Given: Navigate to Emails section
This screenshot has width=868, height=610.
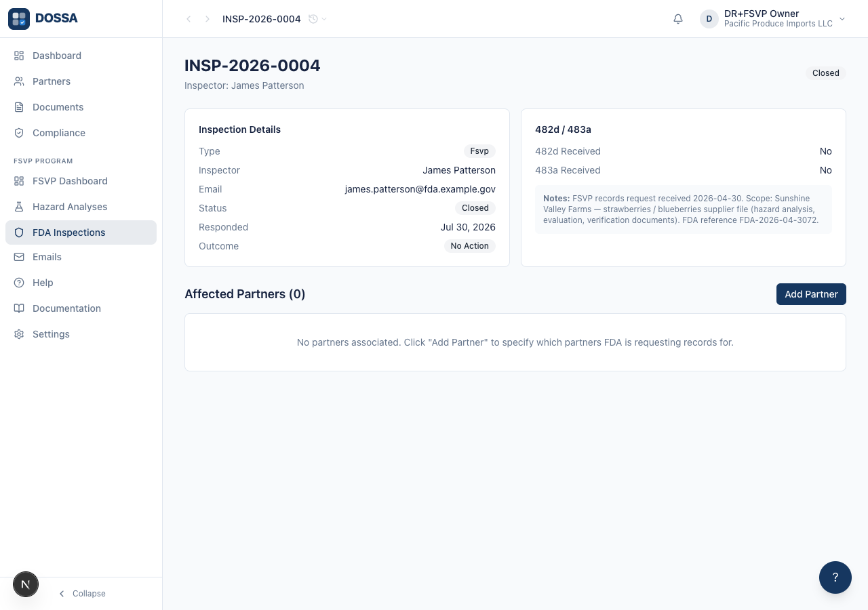Looking at the screenshot, I should tap(81, 257).
